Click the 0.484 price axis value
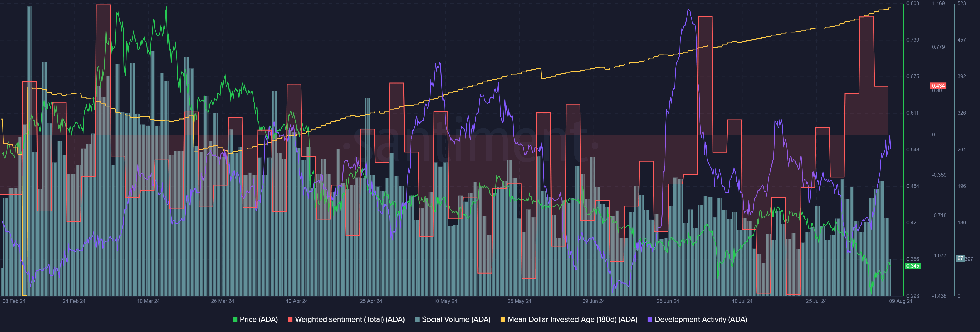The height and width of the screenshot is (332, 980). pos(913,186)
